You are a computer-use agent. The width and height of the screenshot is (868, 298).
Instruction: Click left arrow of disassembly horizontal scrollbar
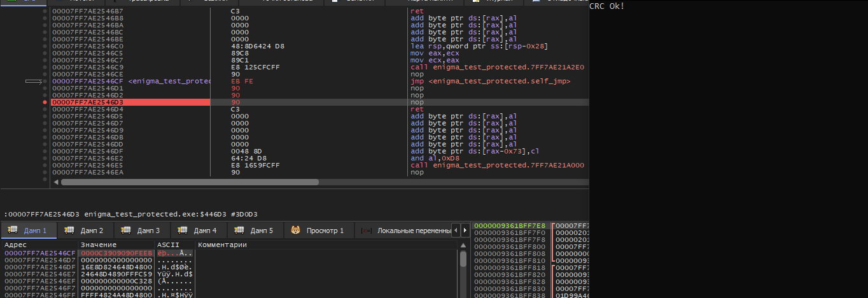click(x=56, y=182)
